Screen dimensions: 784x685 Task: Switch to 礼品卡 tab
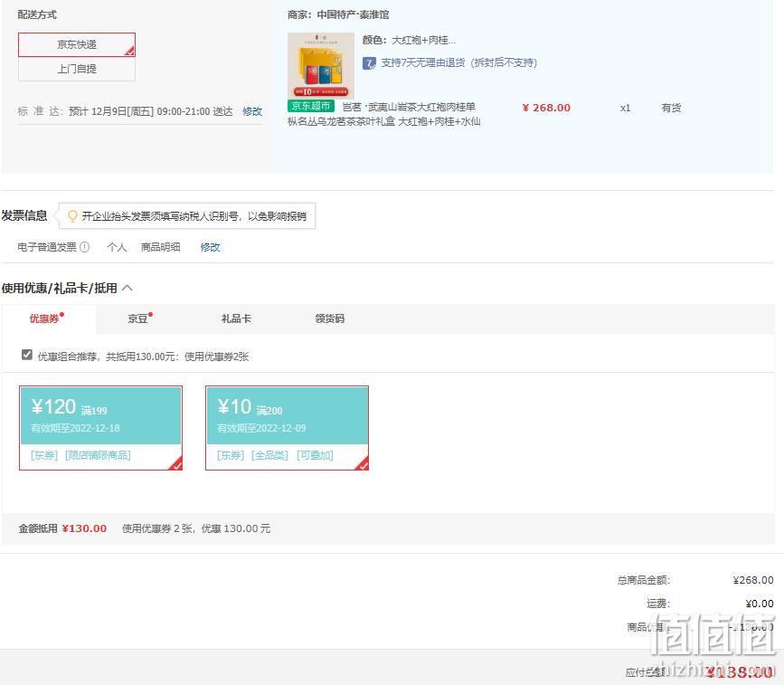point(236,319)
